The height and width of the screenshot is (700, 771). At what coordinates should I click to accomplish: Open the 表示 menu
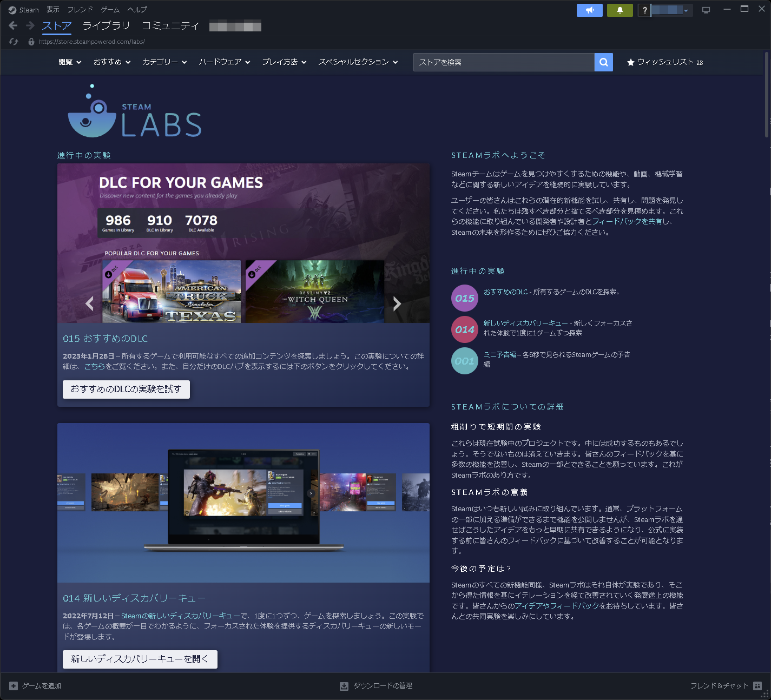pyautogui.click(x=53, y=10)
